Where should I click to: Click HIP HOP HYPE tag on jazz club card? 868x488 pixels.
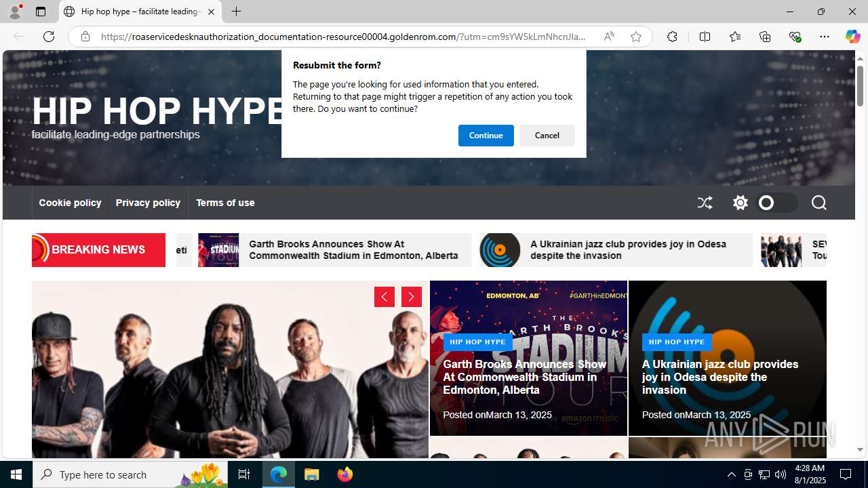click(677, 342)
